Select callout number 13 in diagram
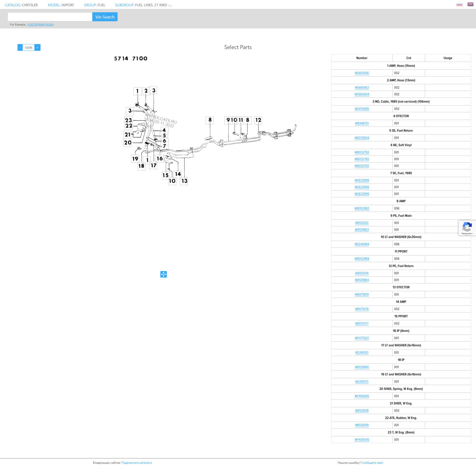The width and height of the screenshot is (476, 467). pyautogui.click(x=184, y=181)
